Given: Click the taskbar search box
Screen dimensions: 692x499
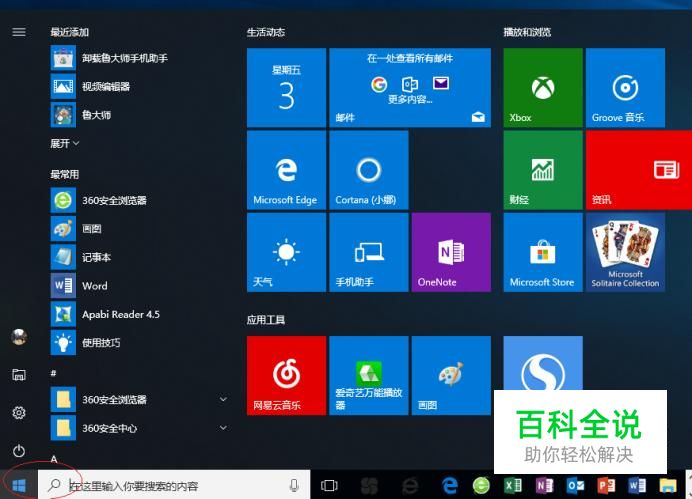Looking at the screenshot, I should tap(174, 486).
